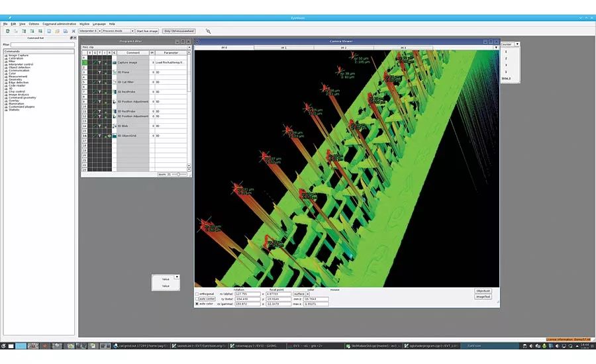Click the 3D Position Adjustment icon in row 9
The height and width of the screenshot is (364, 596).
click(115, 101)
